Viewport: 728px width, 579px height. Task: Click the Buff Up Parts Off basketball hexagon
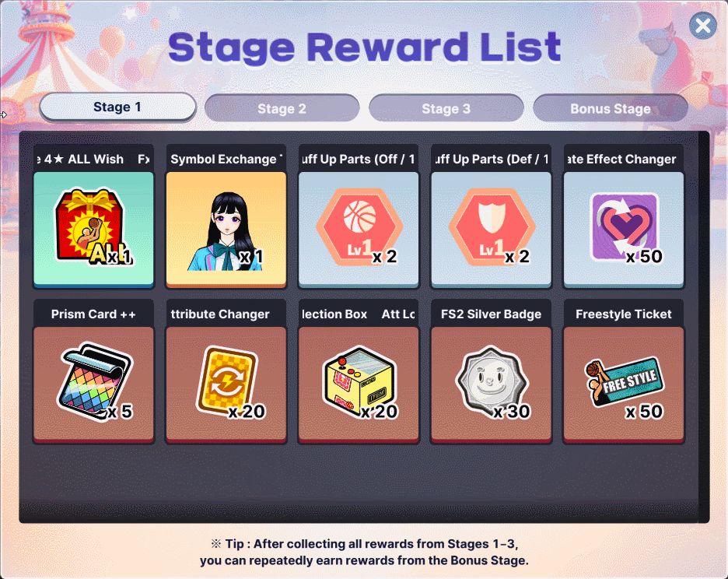[x=359, y=227]
